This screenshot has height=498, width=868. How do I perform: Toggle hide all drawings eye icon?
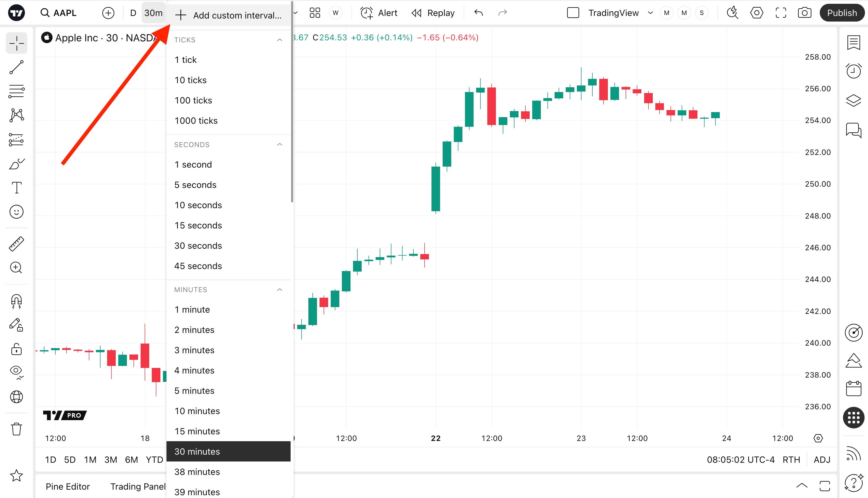pyautogui.click(x=16, y=371)
